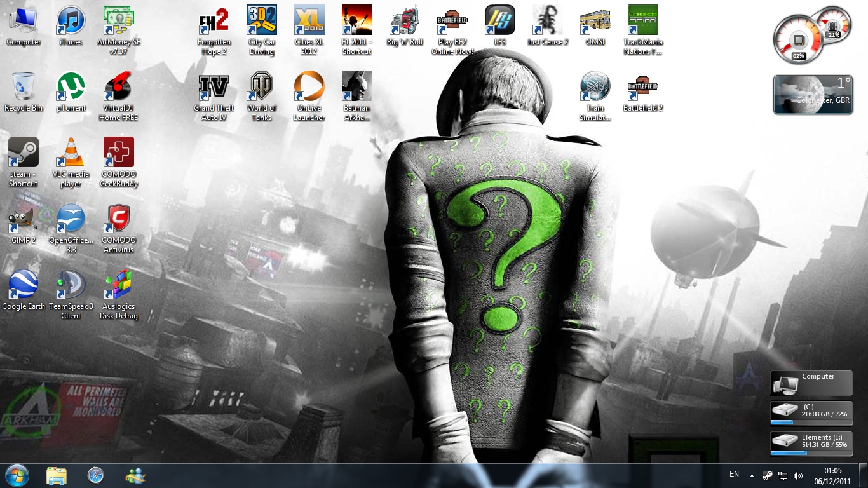Click the Just Cause 2 icon
The image size is (868, 488).
pos(548,26)
